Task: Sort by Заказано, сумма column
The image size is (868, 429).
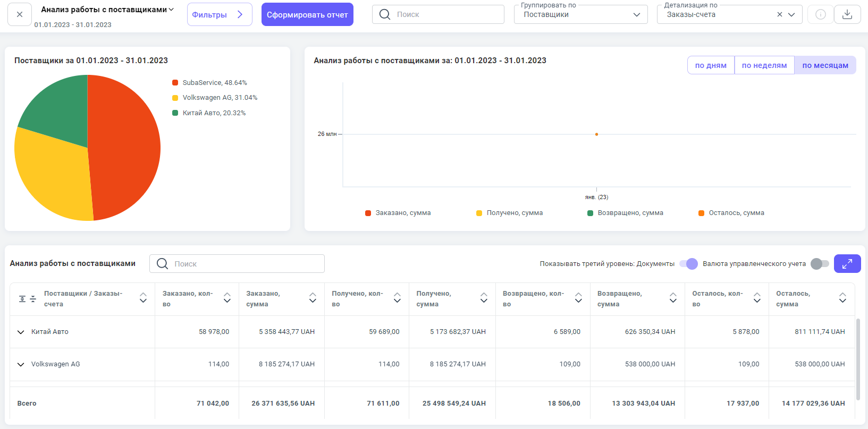Action: click(313, 298)
